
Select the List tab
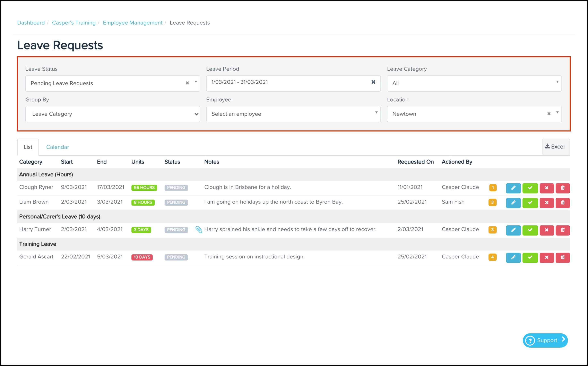28,147
